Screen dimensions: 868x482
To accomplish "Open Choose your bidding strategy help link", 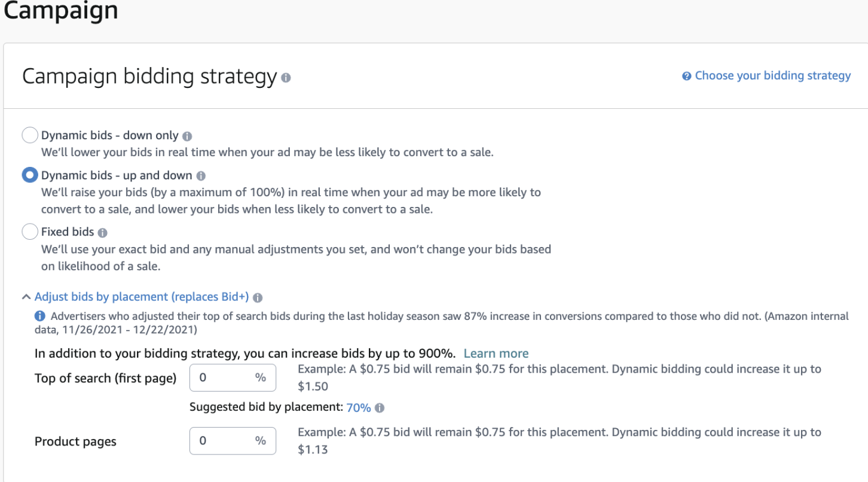I will coord(772,75).
